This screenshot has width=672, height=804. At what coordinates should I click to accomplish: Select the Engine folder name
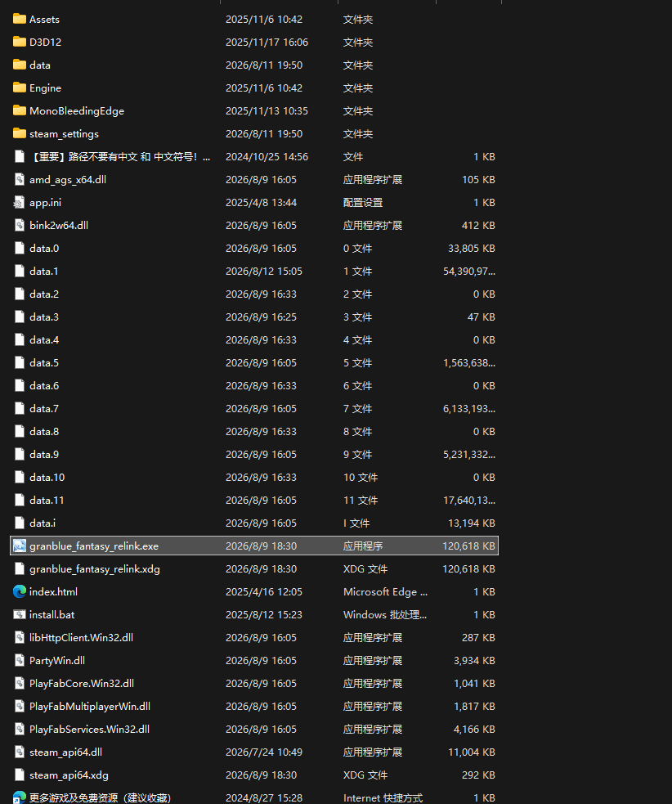pos(45,88)
